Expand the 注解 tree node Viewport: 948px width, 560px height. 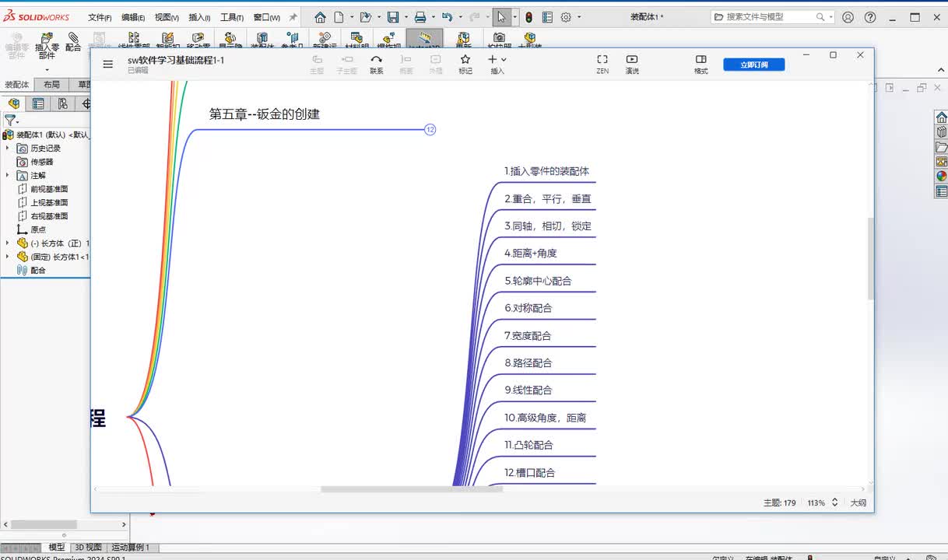point(7,175)
